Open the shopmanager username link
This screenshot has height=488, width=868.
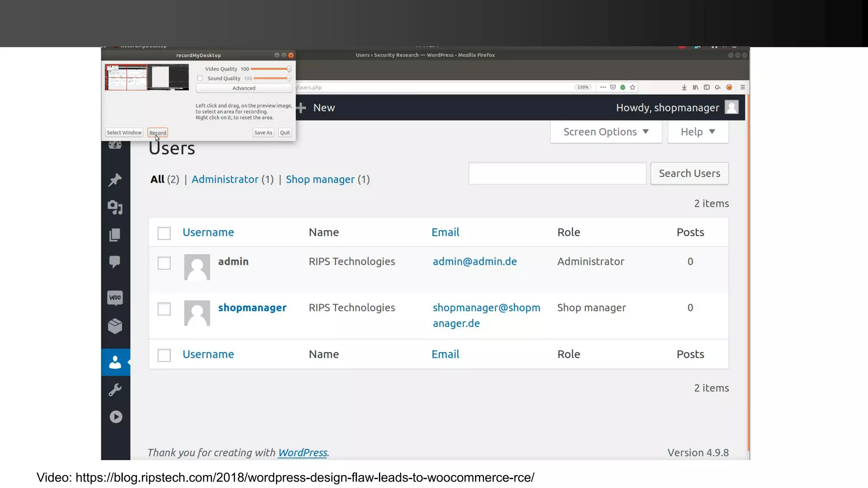pos(252,308)
